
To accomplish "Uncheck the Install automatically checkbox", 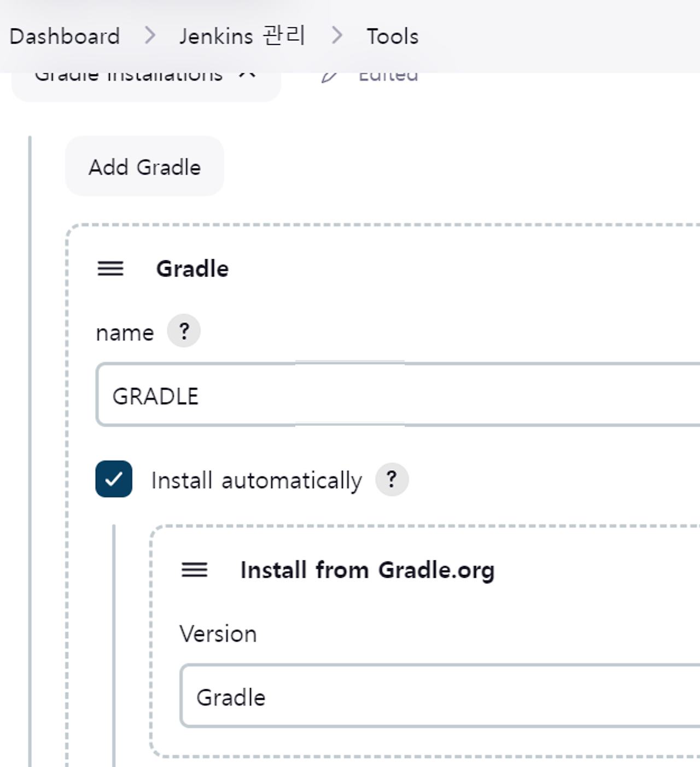I will (114, 479).
